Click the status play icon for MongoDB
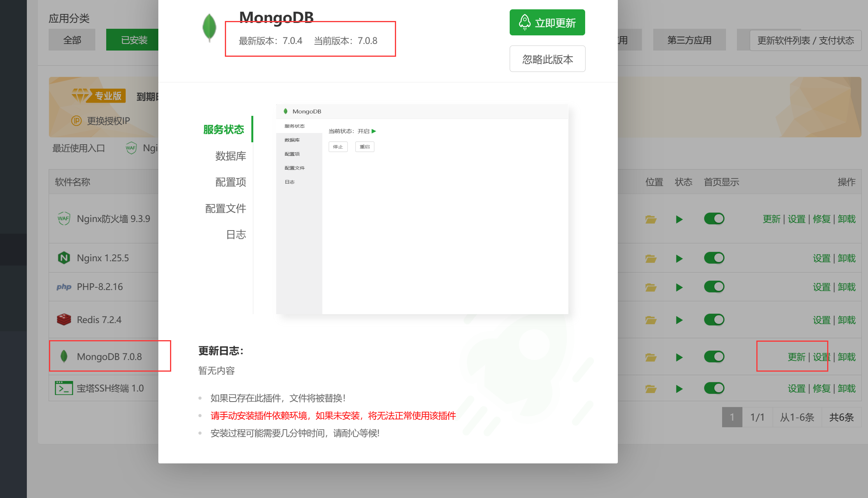The height and width of the screenshot is (498, 868). click(679, 357)
